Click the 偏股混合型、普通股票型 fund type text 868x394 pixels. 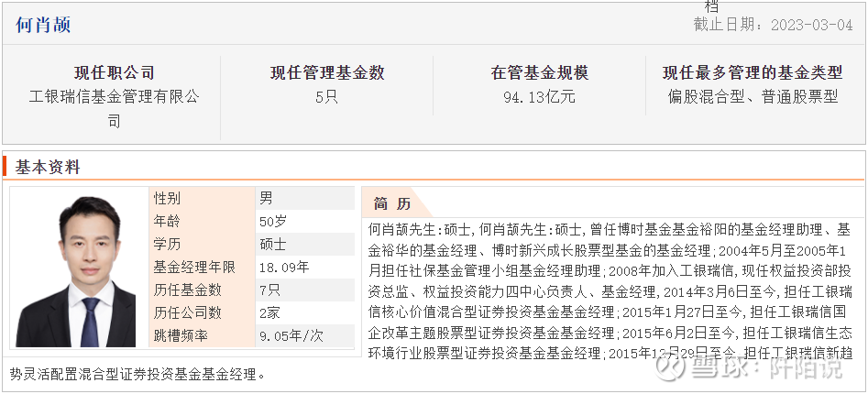[x=753, y=97]
